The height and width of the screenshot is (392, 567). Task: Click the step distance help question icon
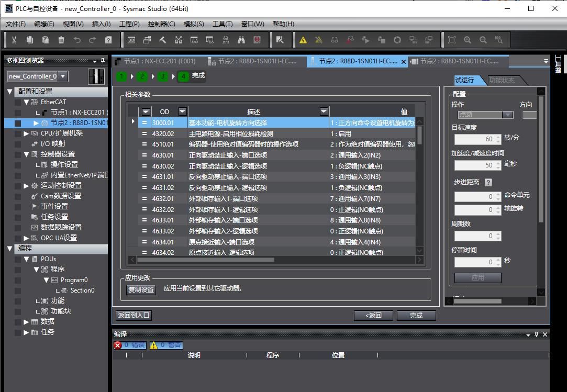pos(488,183)
